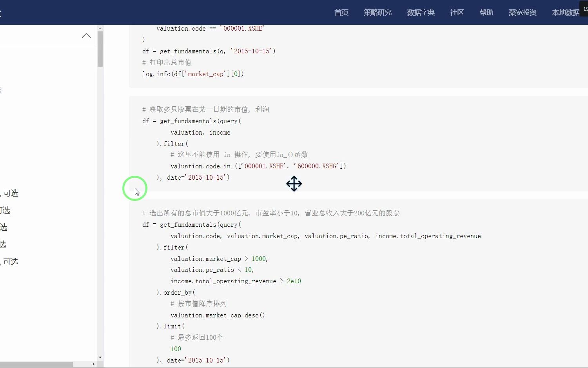Click the sidebar scrollbar up arrow
This screenshot has height=368, width=588.
click(x=100, y=28)
